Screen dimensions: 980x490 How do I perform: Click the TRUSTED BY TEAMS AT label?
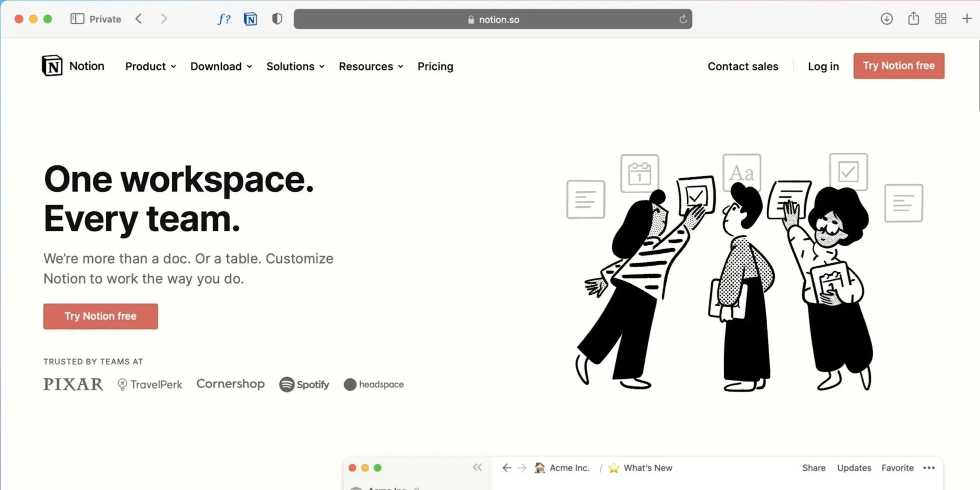(x=93, y=362)
